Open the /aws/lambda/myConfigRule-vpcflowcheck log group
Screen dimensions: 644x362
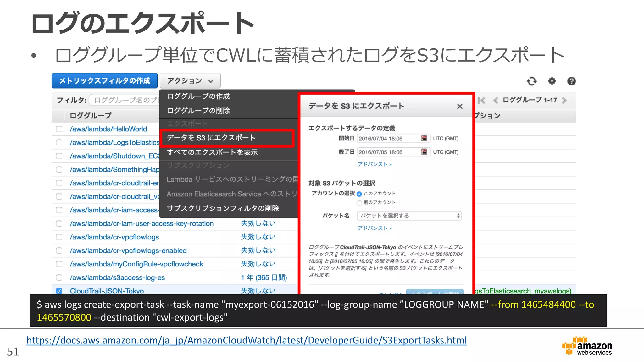[x=136, y=264]
